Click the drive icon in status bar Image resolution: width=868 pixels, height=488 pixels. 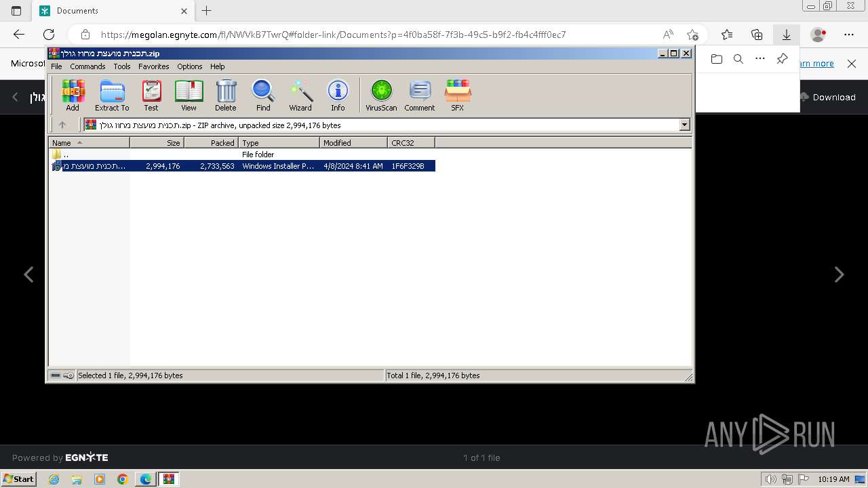[56, 375]
